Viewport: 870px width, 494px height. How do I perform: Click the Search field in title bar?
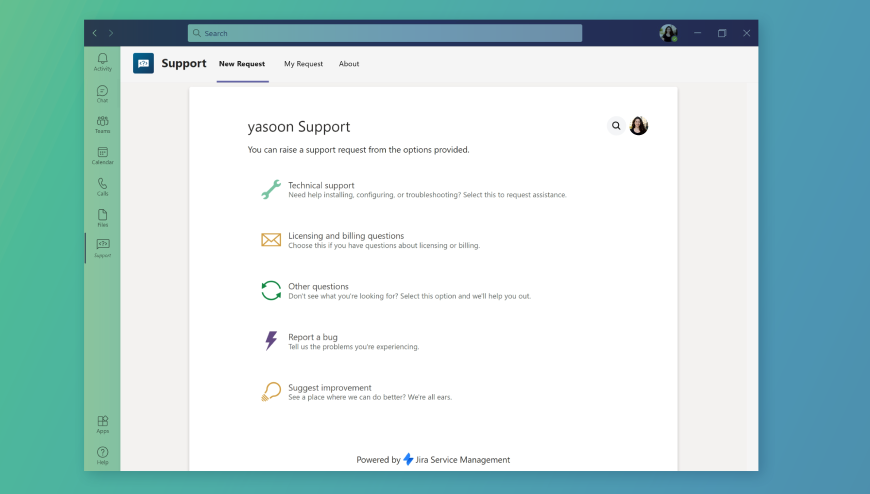(385, 33)
